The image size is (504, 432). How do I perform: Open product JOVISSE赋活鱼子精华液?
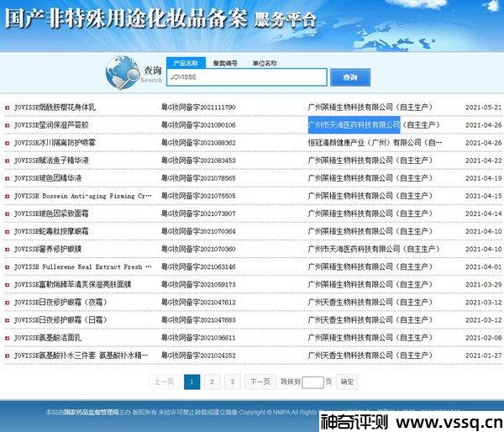51,161
